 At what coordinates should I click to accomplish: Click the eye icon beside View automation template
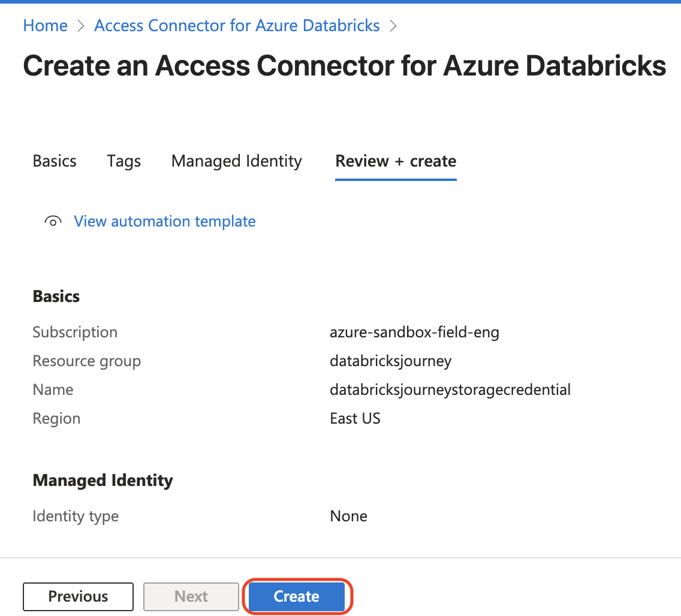(x=53, y=222)
